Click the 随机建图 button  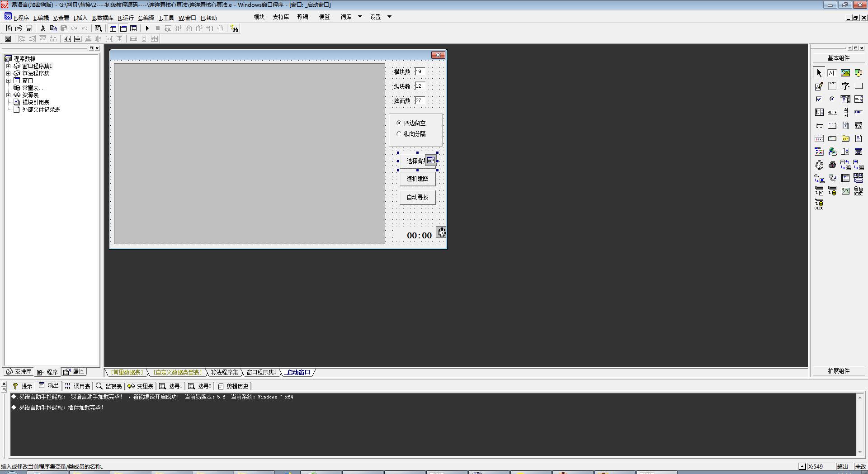pos(417,179)
